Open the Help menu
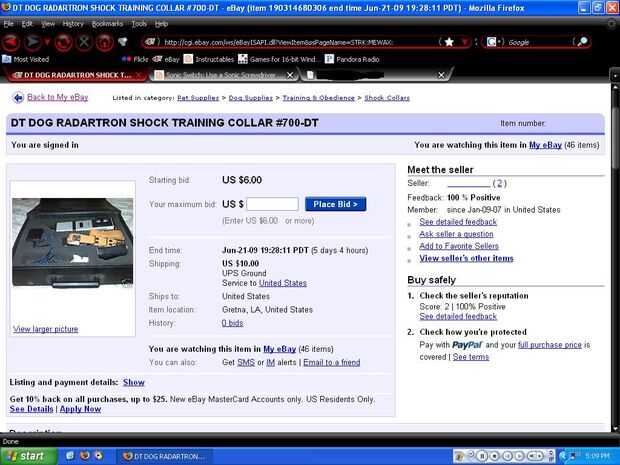This screenshot has height=465, width=620. pyautogui.click(x=161, y=24)
